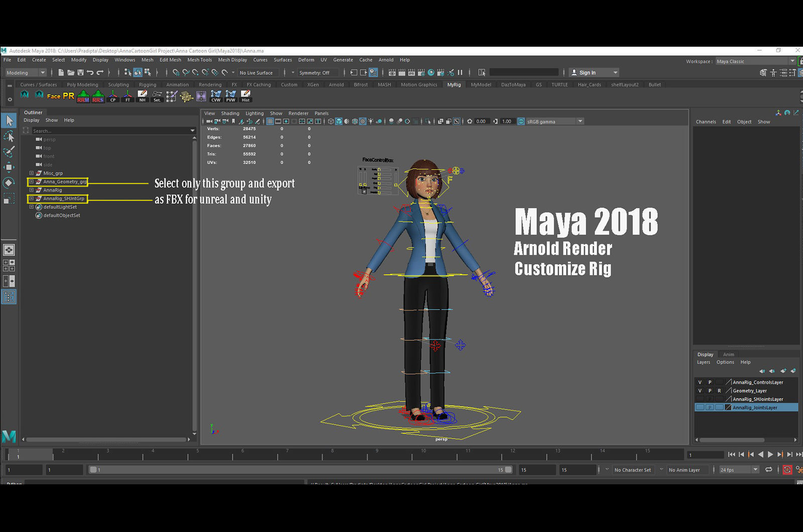Click the IPR render icon
This screenshot has height=532, width=803.
tap(411, 73)
